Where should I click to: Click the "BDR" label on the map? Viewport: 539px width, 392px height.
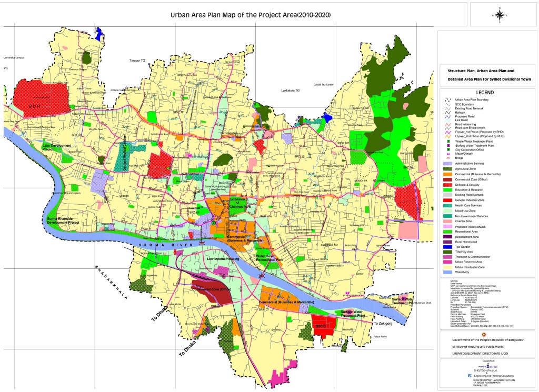(x=34, y=106)
